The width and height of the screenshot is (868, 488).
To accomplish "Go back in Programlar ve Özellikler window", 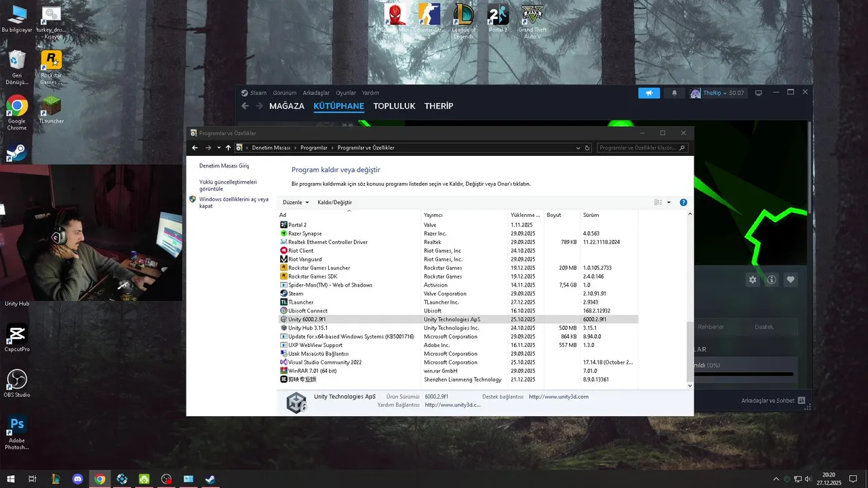I will [x=195, y=148].
